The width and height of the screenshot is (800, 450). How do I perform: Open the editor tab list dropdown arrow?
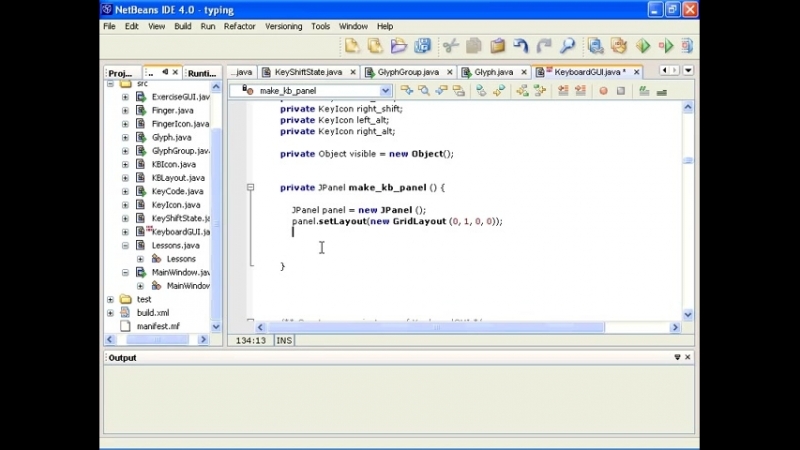click(688, 71)
